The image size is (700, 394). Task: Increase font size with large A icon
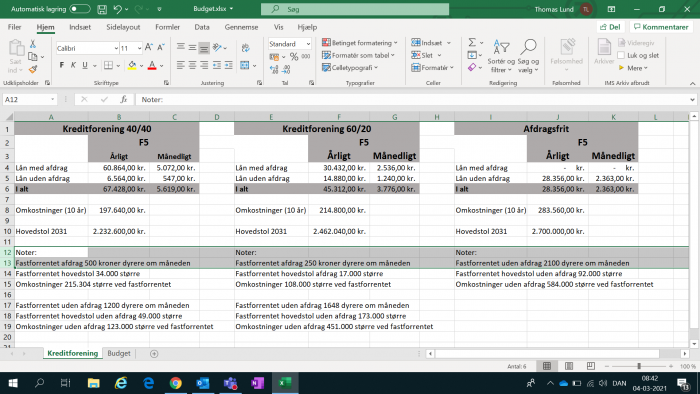pyautogui.click(x=149, y=47)
